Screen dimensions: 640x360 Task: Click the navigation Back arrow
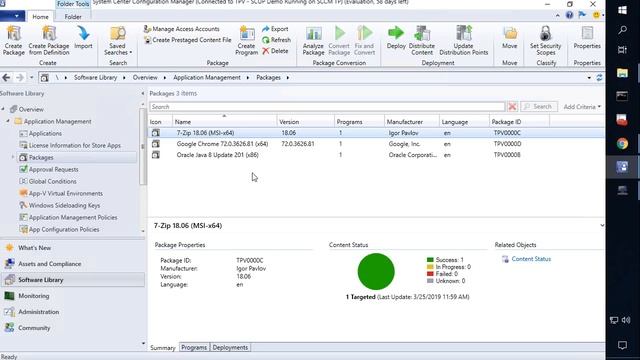click(6, 77)
